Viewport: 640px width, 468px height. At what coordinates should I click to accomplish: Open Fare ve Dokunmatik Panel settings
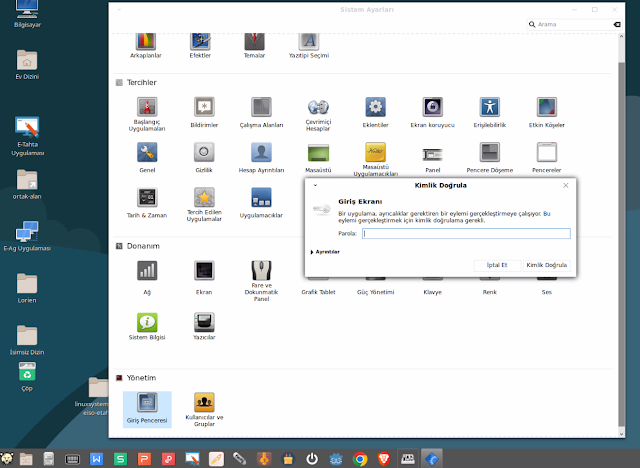pos(261,281)
